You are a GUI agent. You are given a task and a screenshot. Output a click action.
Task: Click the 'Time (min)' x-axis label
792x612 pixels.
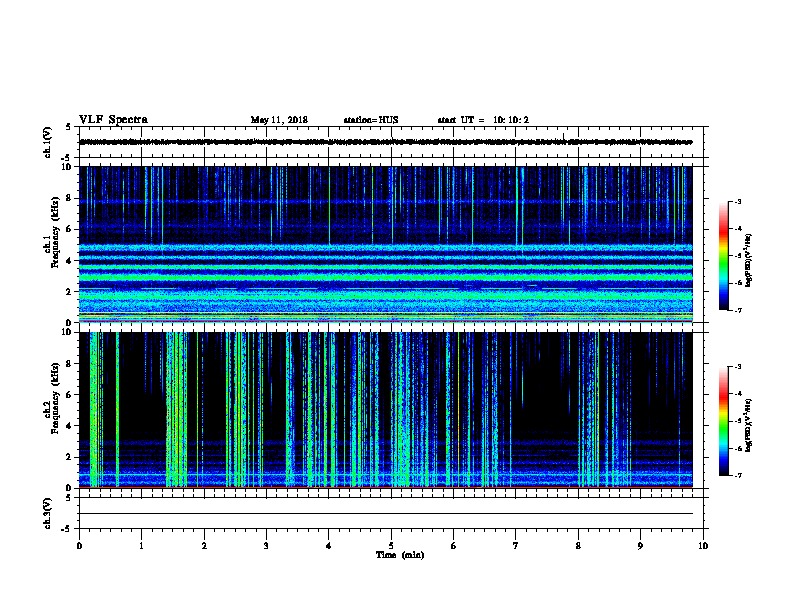(400, 555)
